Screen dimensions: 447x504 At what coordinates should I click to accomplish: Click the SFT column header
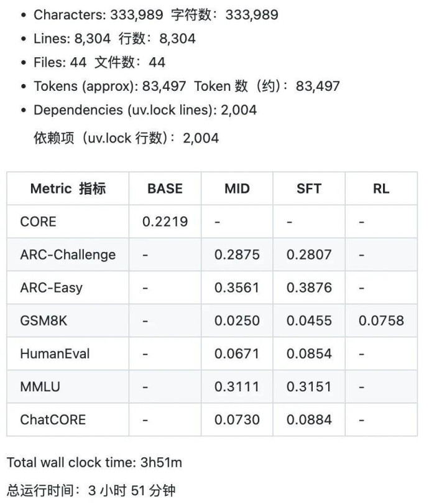[x=309, y=189]
